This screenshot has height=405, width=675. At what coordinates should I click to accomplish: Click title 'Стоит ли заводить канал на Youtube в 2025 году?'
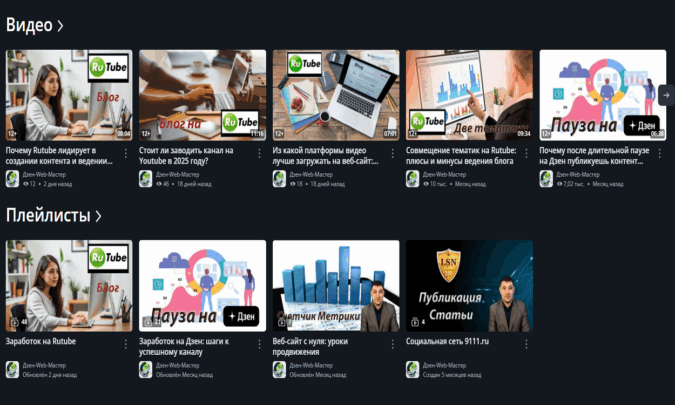[x=186, y=156]
